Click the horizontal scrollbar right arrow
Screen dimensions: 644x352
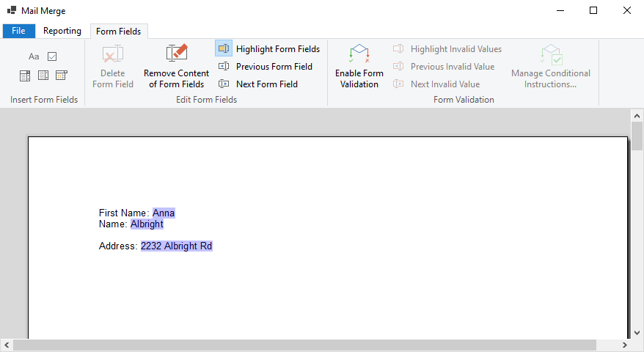tap(625, 345)
